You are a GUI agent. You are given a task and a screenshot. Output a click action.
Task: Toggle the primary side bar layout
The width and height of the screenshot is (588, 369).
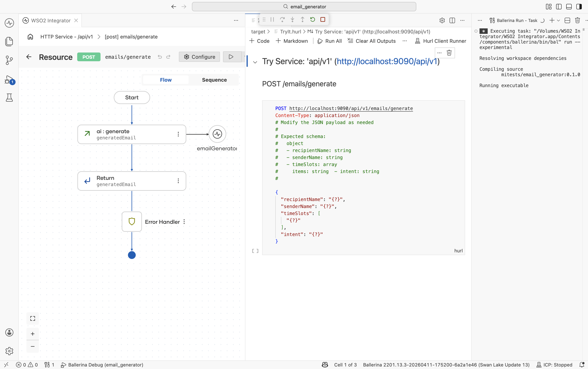(x=559, y=7)
